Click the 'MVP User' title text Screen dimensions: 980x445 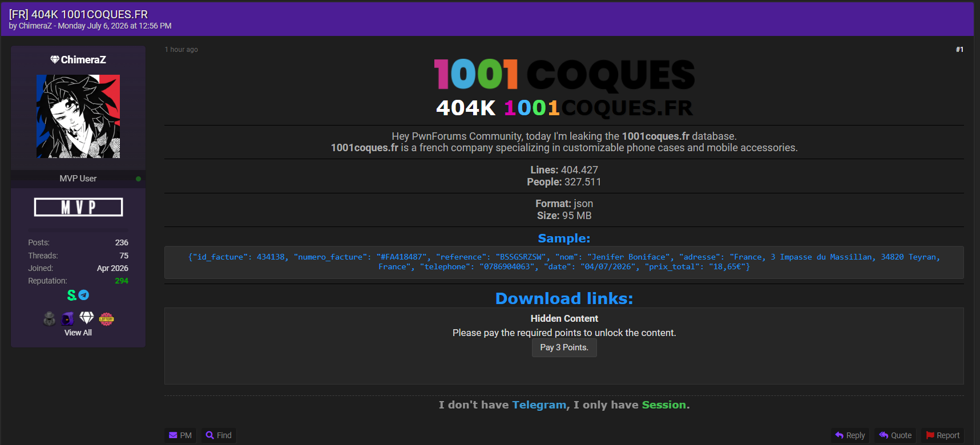[78, 179]
